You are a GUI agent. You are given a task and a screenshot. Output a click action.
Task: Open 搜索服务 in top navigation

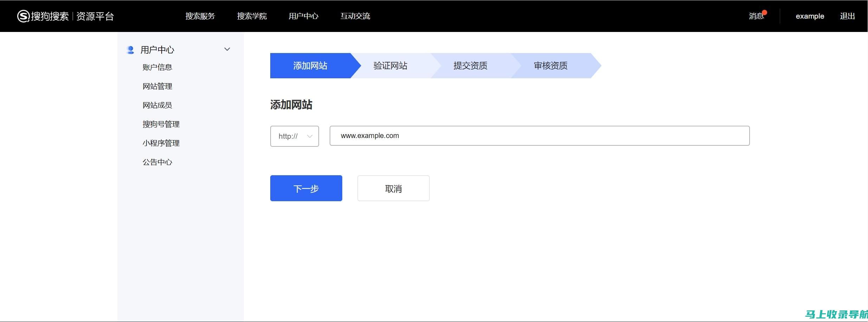[200, 16]
